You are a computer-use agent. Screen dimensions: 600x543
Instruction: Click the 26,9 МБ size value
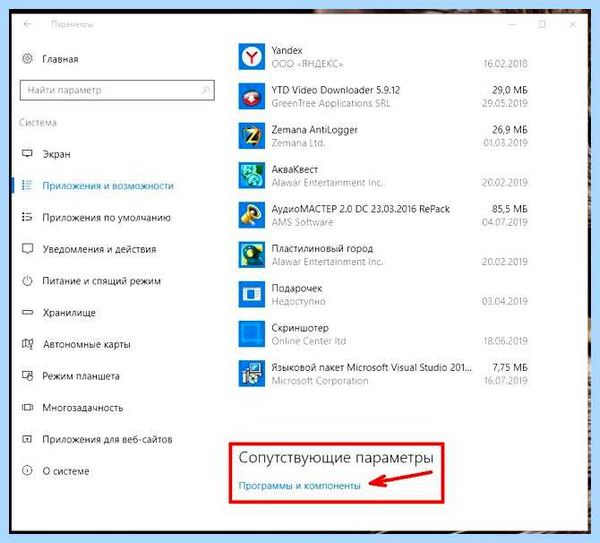[x=510, y=130]
